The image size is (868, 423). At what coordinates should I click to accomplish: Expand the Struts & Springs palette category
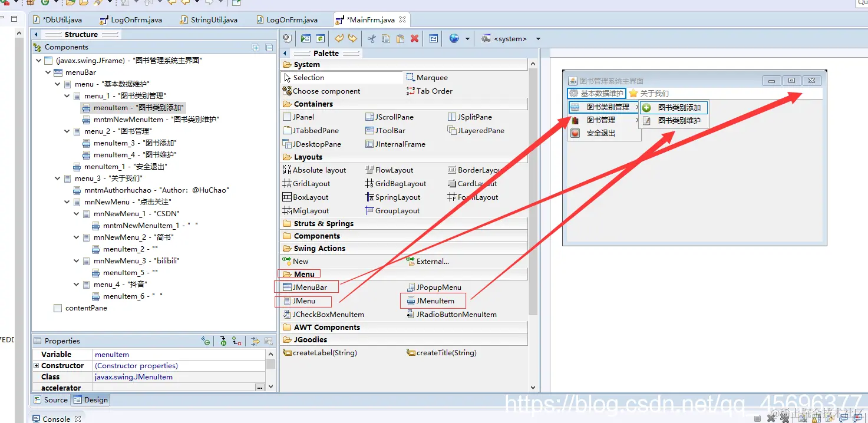(404, 224)
